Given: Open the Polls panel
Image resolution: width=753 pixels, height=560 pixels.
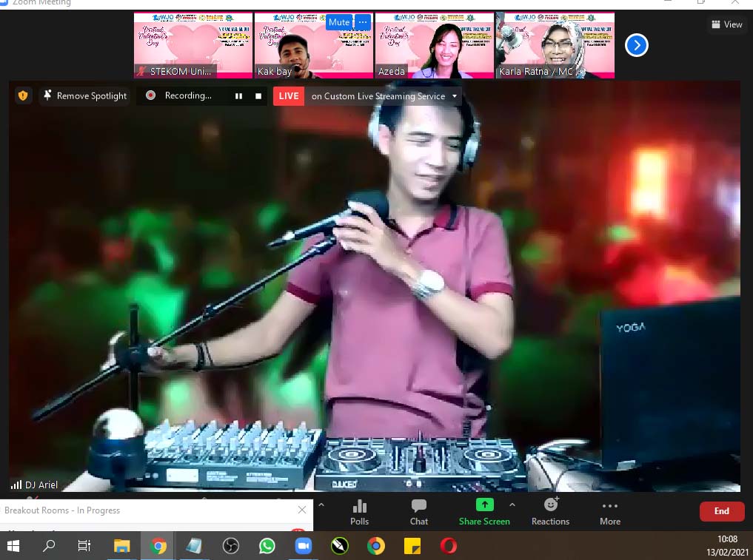Looking at the screenshot, I should [x=359, y=512].
